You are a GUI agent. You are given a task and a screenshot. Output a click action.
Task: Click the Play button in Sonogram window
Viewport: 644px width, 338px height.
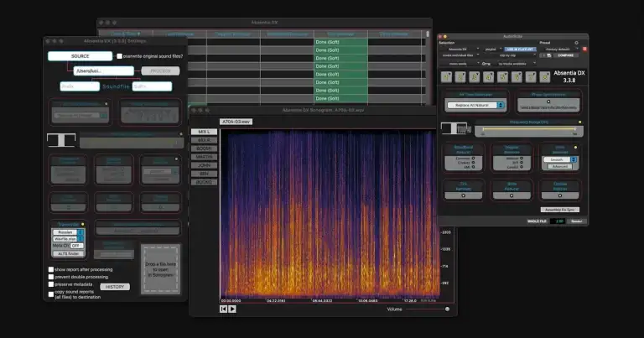click(232, 309)
